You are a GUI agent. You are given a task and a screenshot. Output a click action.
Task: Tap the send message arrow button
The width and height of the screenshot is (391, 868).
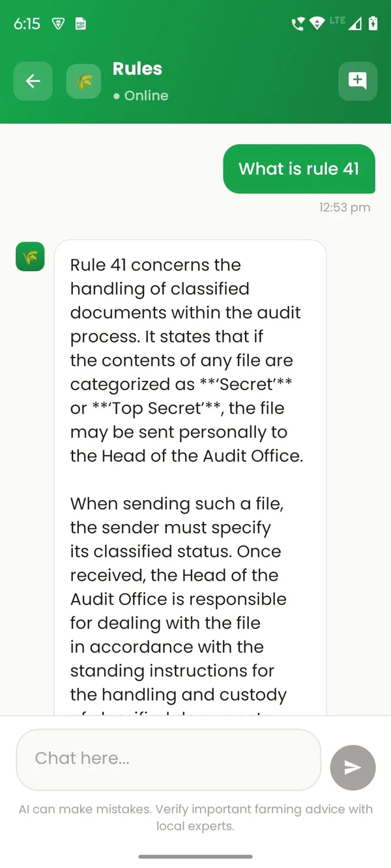tap(353, 768)
